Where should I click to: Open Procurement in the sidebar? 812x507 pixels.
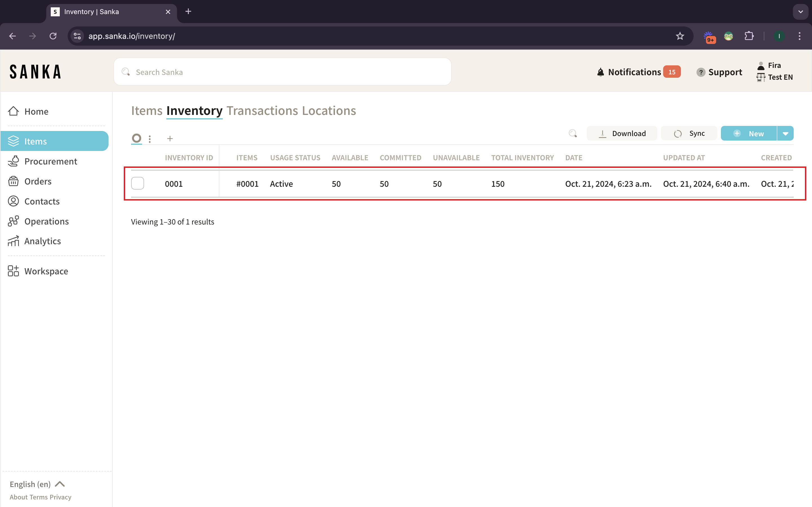pyautogui.click(x=50, y=161)
